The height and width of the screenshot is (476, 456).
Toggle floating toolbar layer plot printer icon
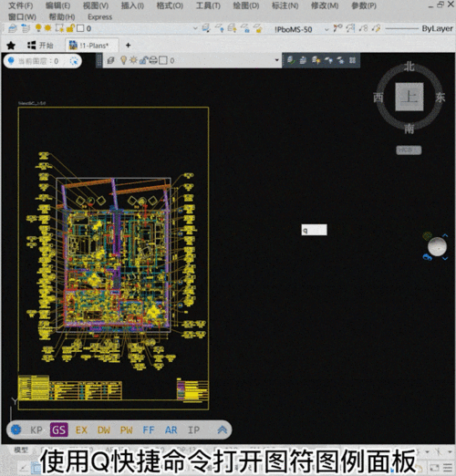[x=153, y=60]
